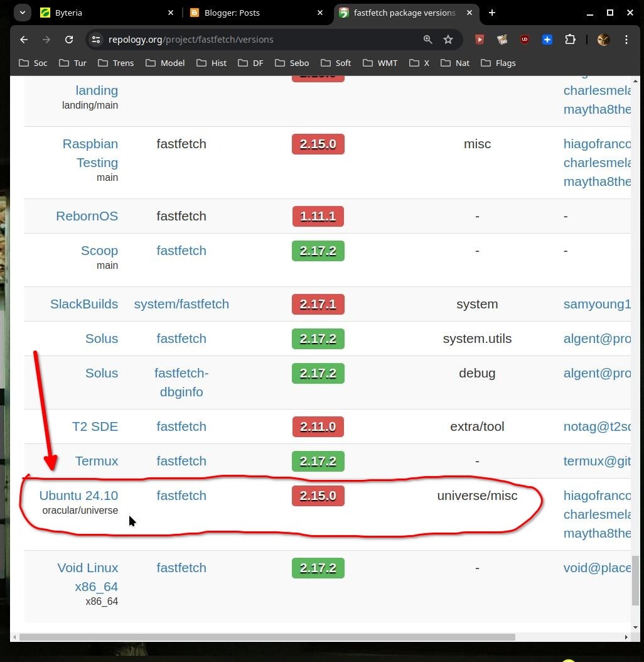Click the fastfetch link in Termux row
The height and width of the screenshot is (662, 644).
tap(181, 461)
